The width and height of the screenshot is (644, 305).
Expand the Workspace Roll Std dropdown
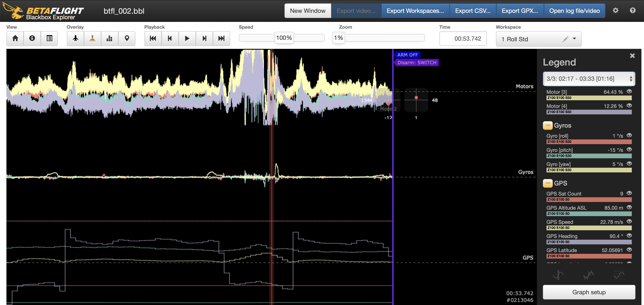[x=574, y=39]
